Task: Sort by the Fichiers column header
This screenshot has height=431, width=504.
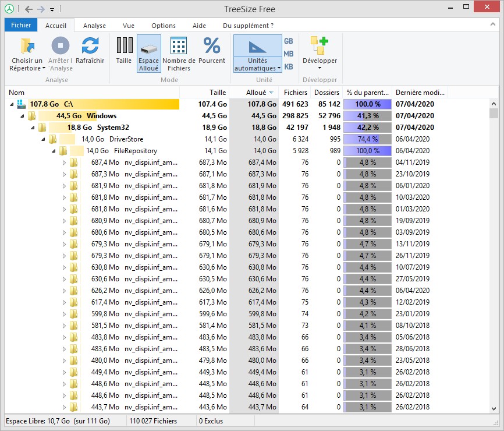Action: (295, 92)
